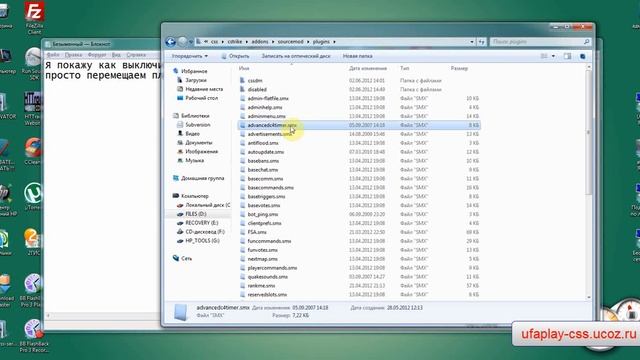
Task: Click the search magnifier icon
Action: [587, 42]
